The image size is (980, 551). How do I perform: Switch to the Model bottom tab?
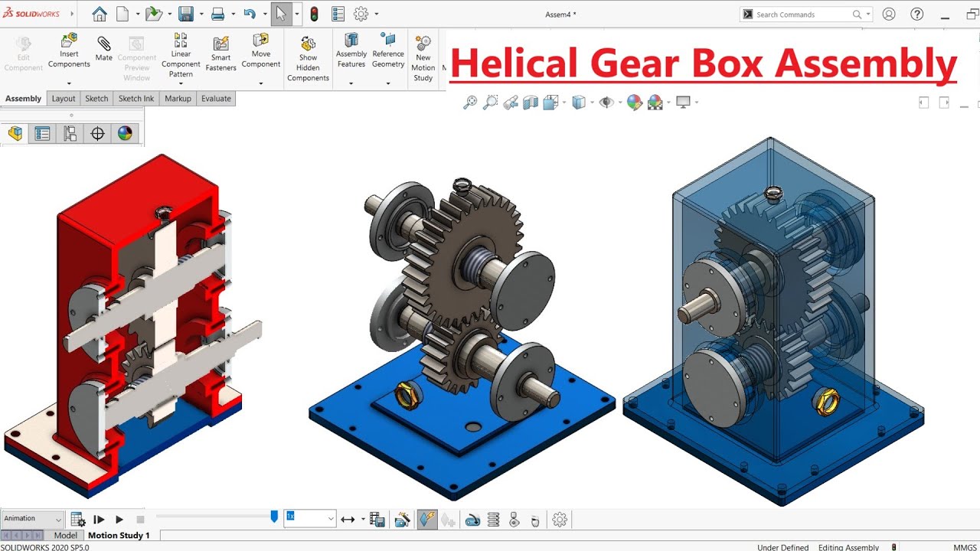click(x=65, y=536)
